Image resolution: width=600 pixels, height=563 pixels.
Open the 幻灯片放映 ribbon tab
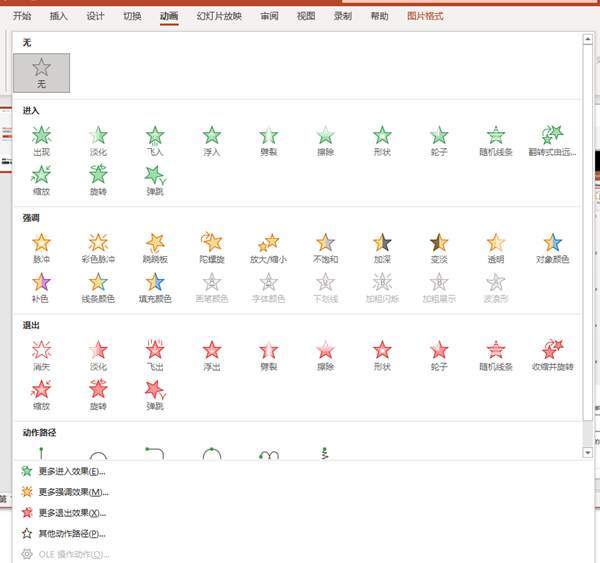tap(219, 16)
